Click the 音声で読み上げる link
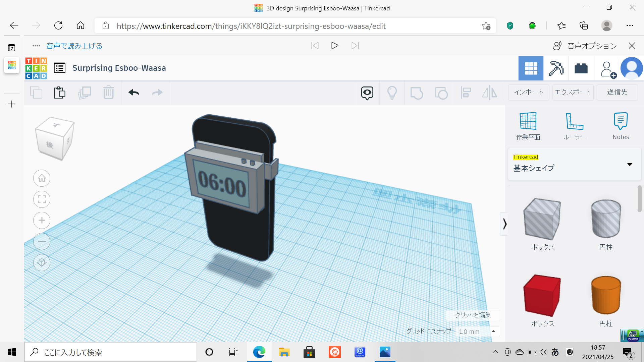644x362 pixels. [74, 46]
